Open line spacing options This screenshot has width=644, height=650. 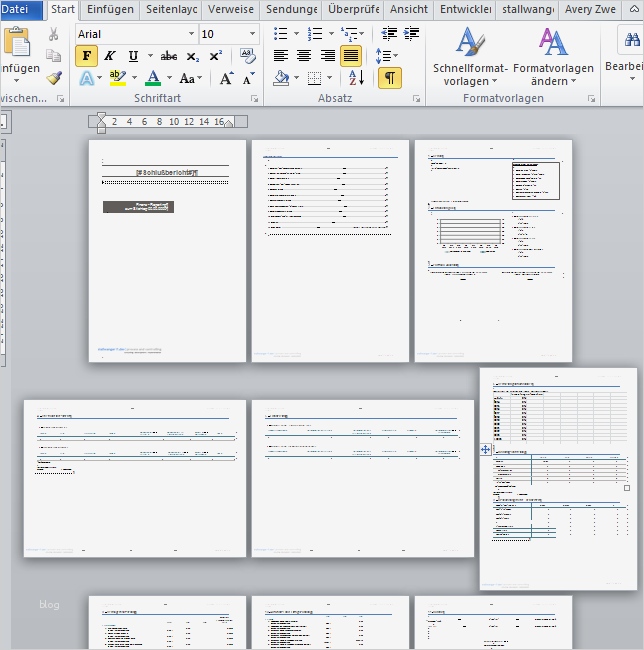point(386,56)
